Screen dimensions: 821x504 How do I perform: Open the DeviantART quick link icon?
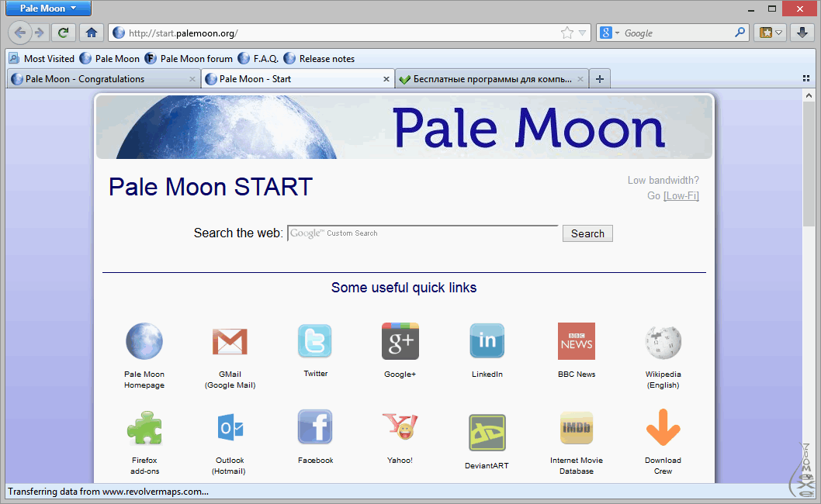487,433
